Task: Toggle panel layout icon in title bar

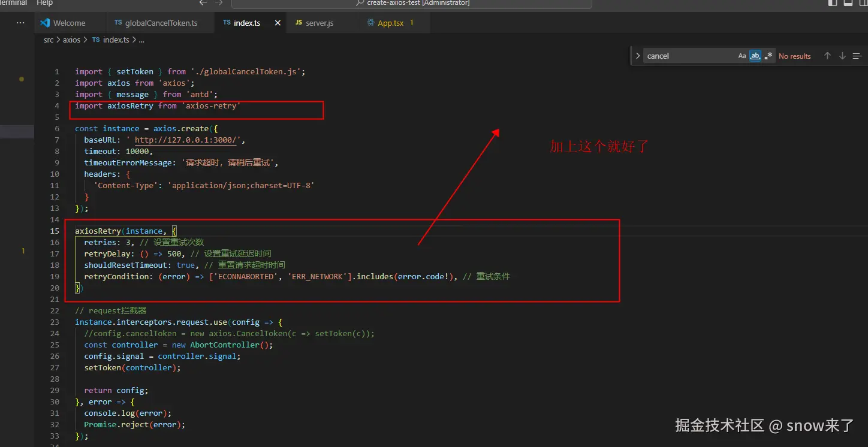Action: tap(848, 2)
